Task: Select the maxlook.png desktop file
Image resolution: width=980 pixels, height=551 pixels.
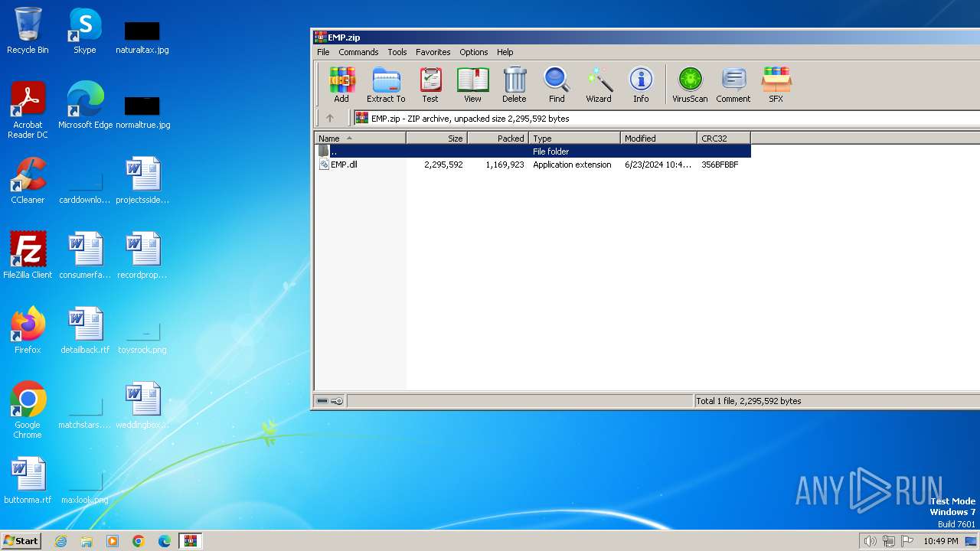Action: (x=85, y=487)
